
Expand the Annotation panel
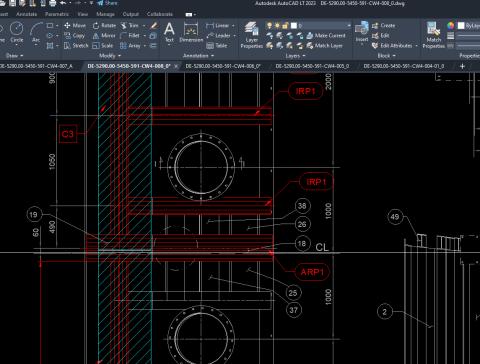pyautogui.click(x=198, y=56)
